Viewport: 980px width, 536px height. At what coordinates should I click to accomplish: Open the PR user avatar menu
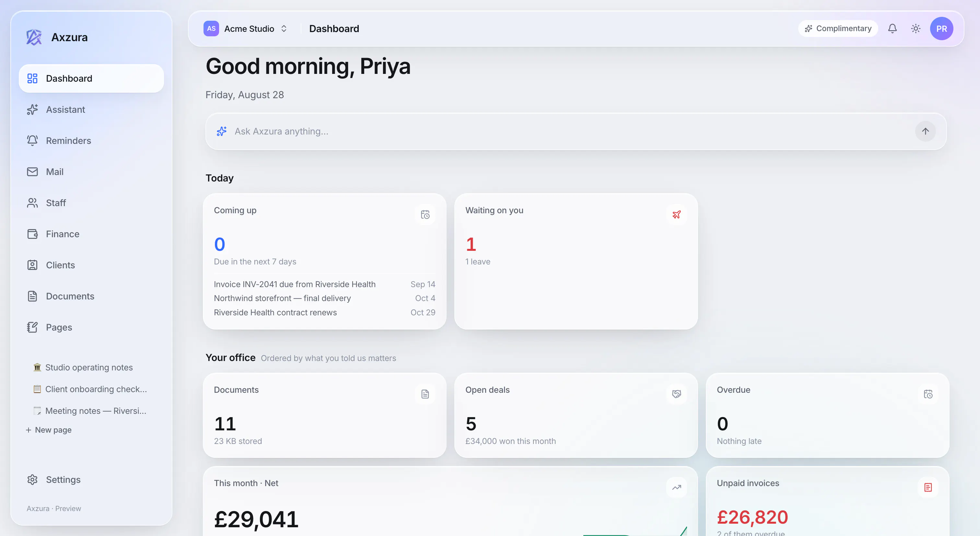(941, 29)
